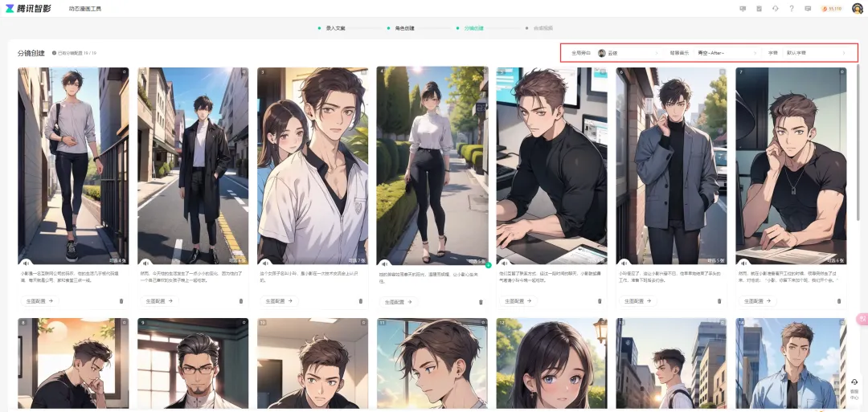Toggle corner checkbox on storyboard card 7
Viewport: 868px width, 412px height.
[841, 71]
